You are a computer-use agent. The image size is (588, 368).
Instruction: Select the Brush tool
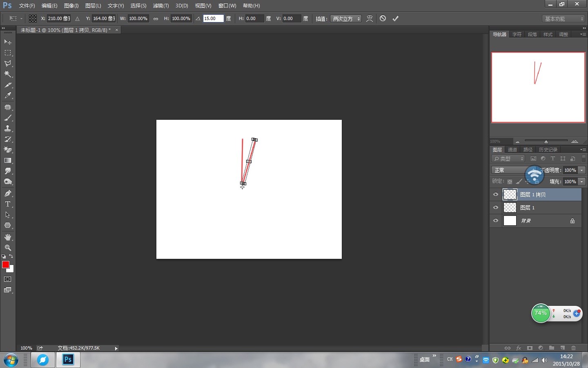pos(8,118)
